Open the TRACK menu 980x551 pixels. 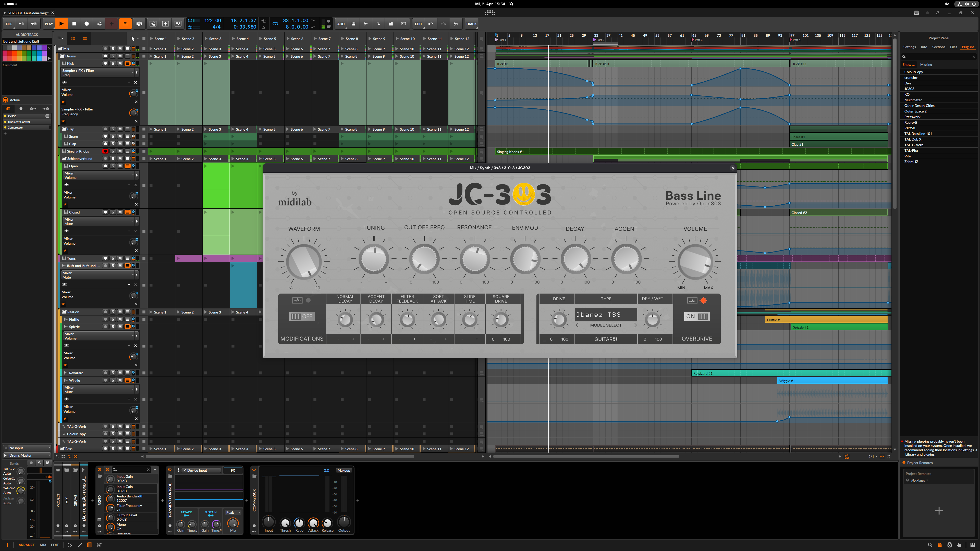471,23
